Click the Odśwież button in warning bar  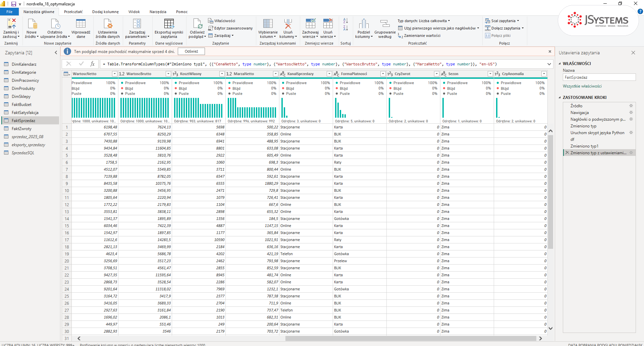tap(191, 51)
